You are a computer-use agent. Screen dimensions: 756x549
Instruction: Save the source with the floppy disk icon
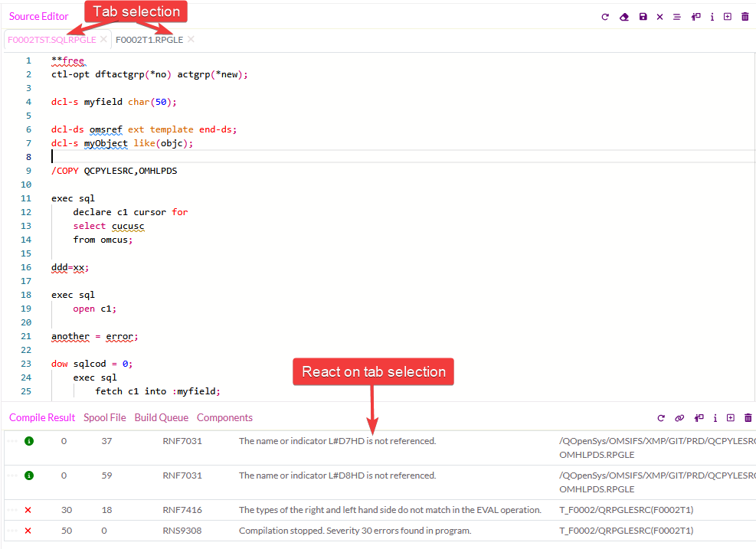point(643,17)
